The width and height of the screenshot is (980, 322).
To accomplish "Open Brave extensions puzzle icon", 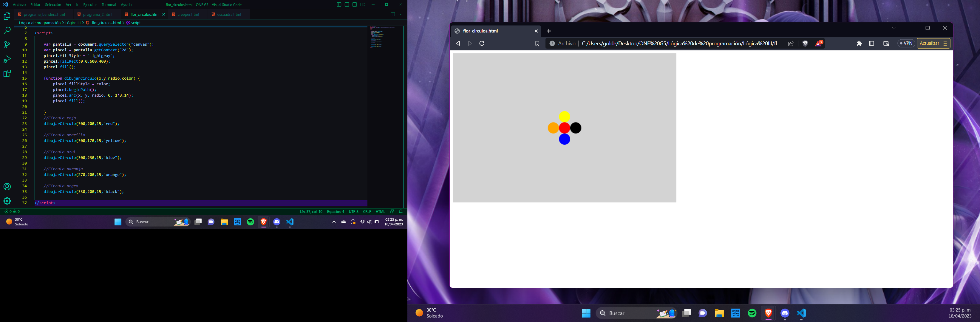I will 859,43.
